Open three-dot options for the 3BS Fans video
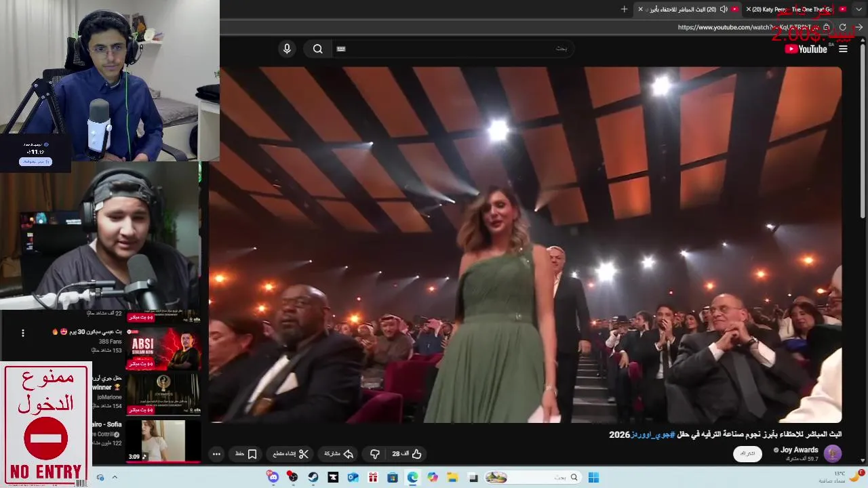 point(22,333)
